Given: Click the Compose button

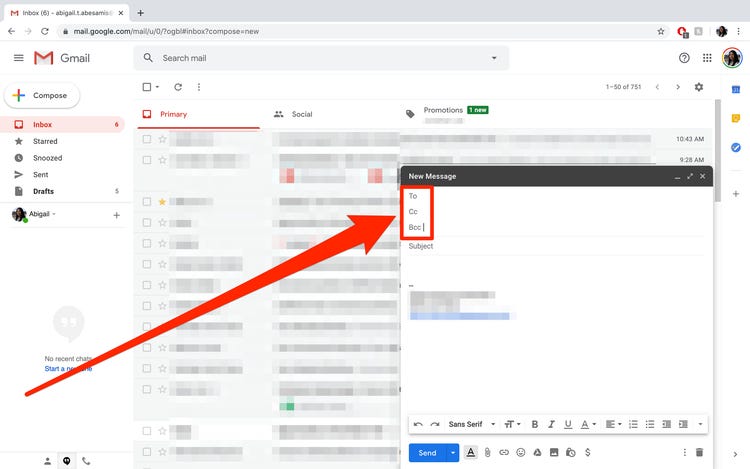Looking at the screenshot, I should click(42, 96).
